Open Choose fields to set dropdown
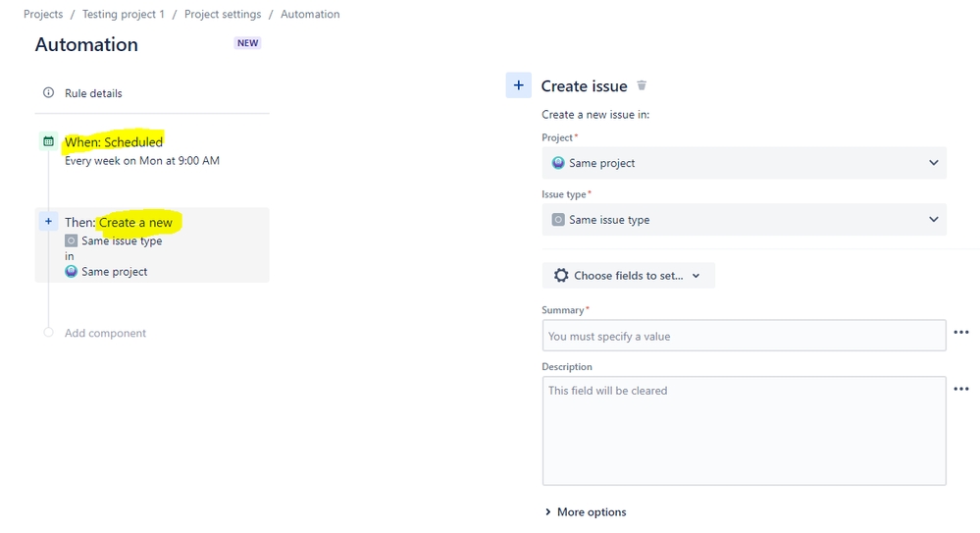 point(628,275)
